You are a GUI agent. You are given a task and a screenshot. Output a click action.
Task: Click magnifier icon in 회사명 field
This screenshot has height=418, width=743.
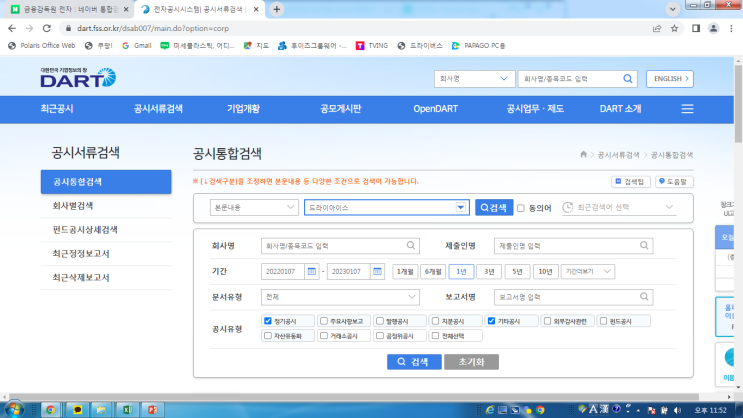pos(410,245)
